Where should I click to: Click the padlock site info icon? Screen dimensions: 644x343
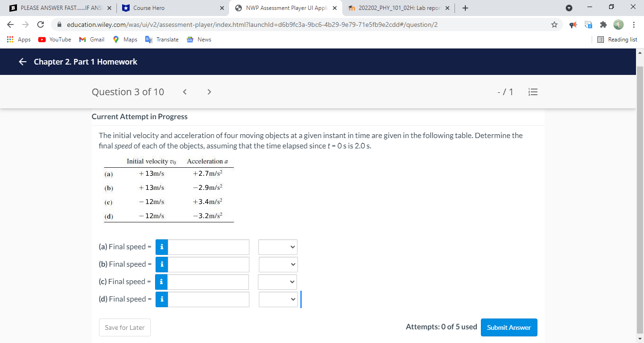point(60,24)
